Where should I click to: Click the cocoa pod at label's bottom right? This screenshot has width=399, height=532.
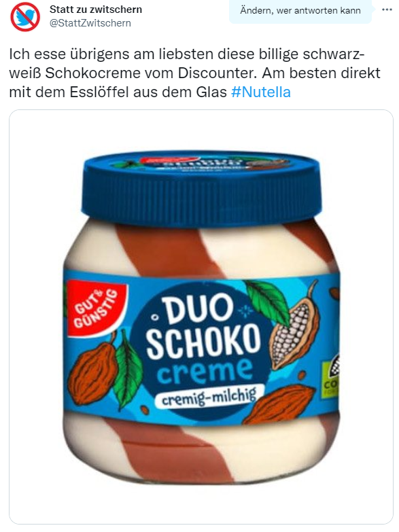click(281, 405)
